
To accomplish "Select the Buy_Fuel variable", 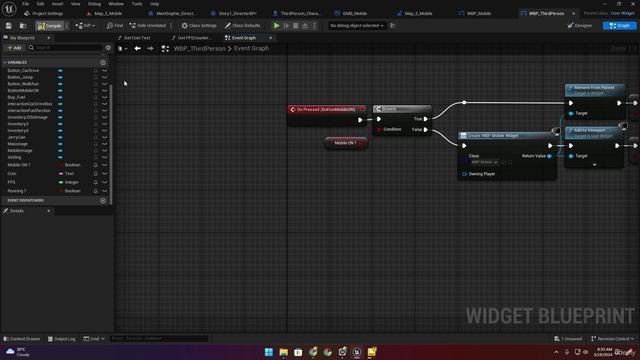I will (x=16, y=97).
